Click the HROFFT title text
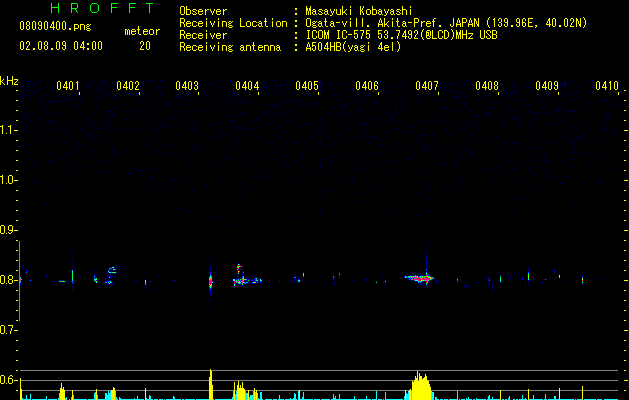This screenshot has height=400, width=629. pos(102,8)
